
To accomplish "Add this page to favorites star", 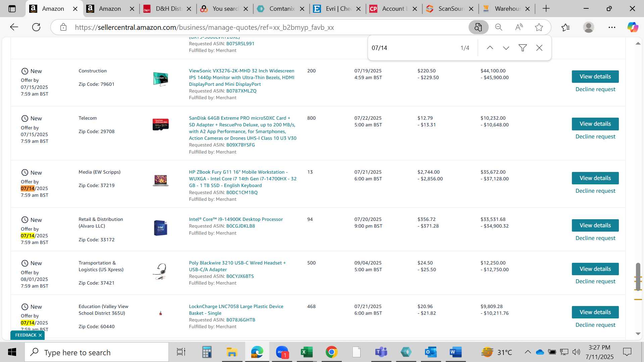I will tap(539, 27).
